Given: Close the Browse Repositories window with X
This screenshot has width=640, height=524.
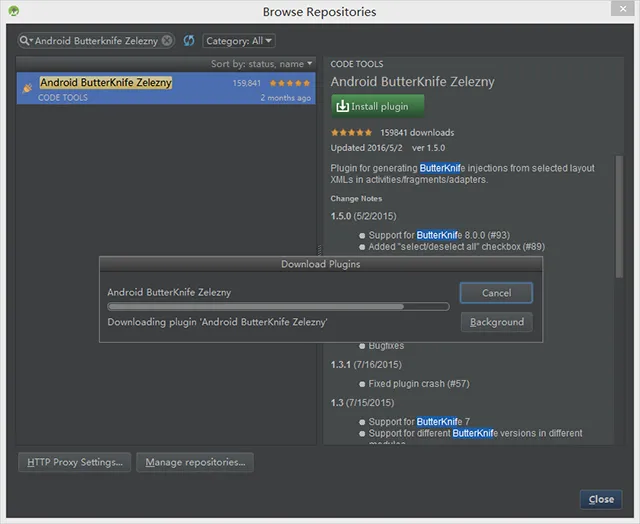Looking at the screenshot, I should pos(622,9).
